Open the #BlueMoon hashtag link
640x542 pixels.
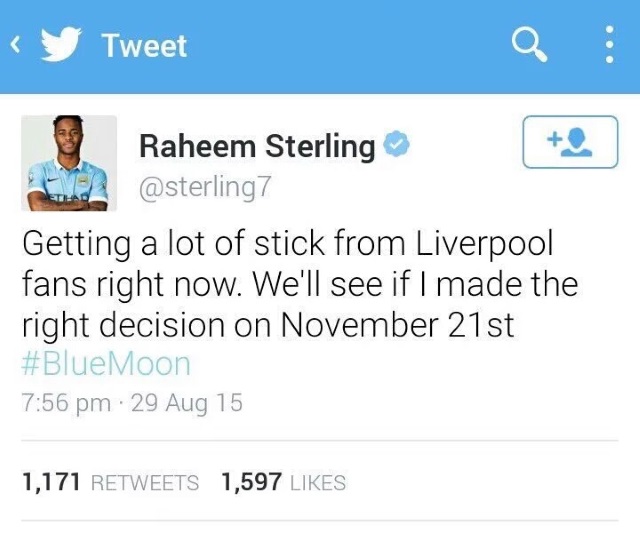click(x=106, y=364)
